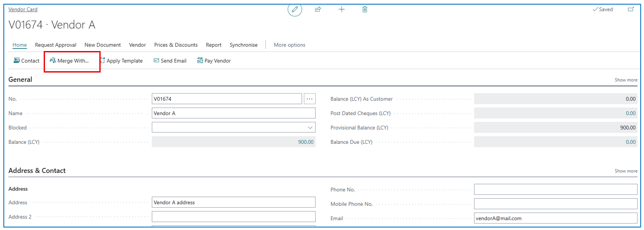Click the plus icon to add vendor
This screenshot has width=644, height=230.
[x=341, y=9]
